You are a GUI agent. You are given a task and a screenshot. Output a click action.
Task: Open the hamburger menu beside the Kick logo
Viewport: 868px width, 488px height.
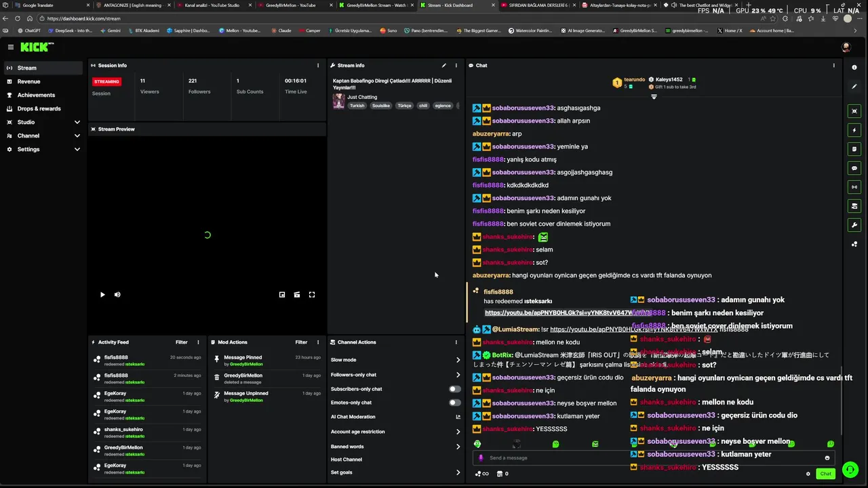click(11, 47)
